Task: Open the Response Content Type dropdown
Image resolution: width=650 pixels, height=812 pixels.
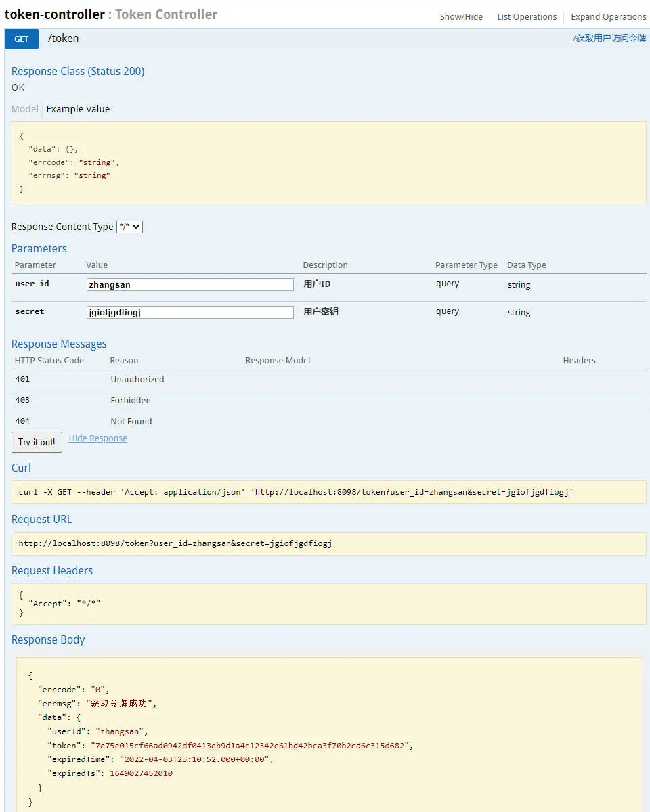Action: (x=129, y=227)
